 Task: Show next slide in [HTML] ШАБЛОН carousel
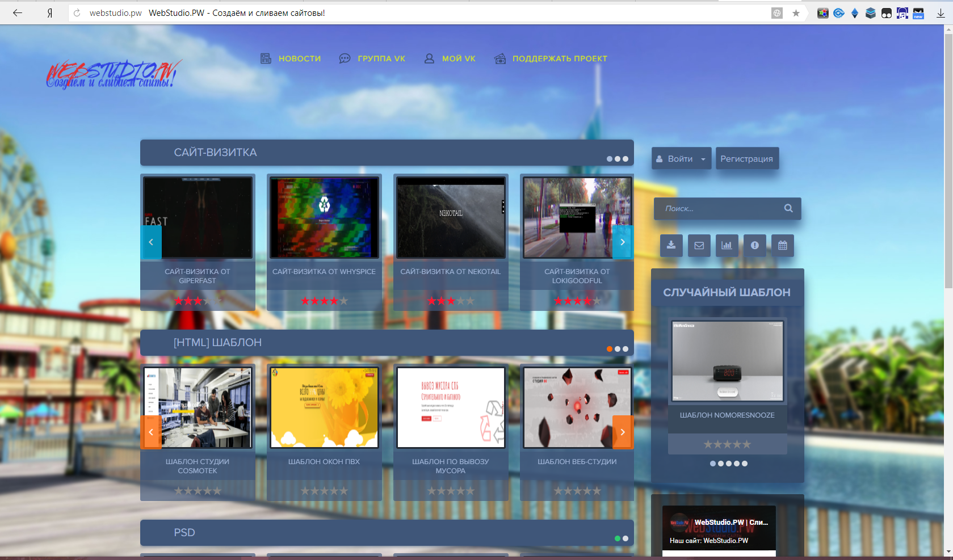tap(623, 432)
